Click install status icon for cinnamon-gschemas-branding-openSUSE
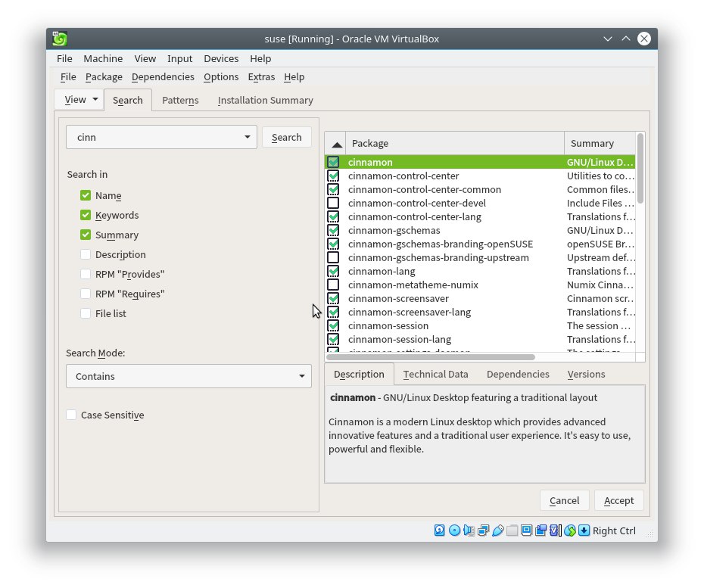The image size is (704, 588). [x=333, y=244]
